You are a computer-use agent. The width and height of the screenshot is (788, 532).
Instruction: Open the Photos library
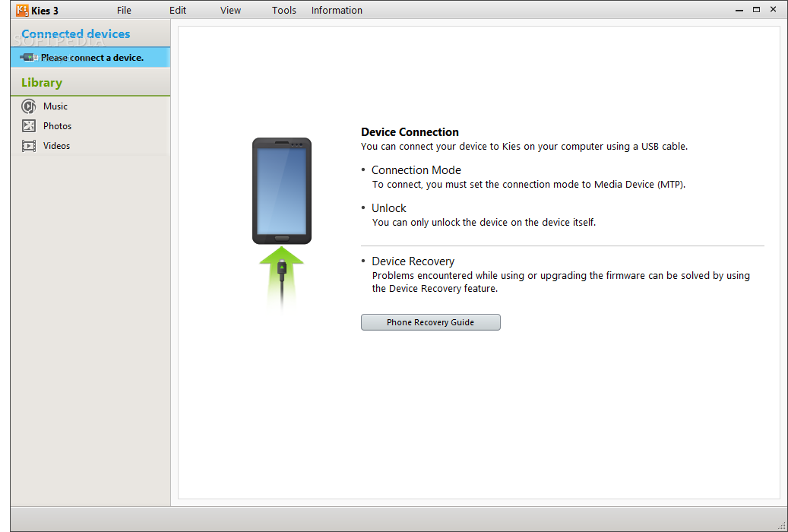(x=57, y=125)
